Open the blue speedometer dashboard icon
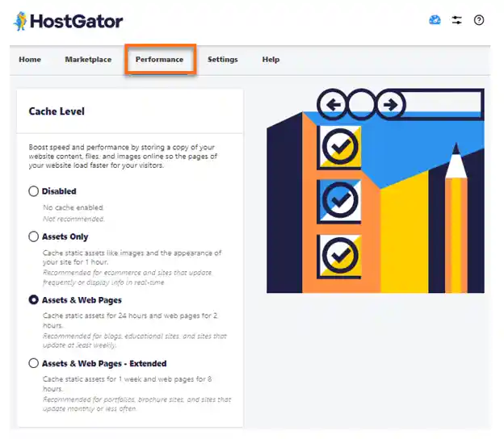 click(x=435, y=20)
